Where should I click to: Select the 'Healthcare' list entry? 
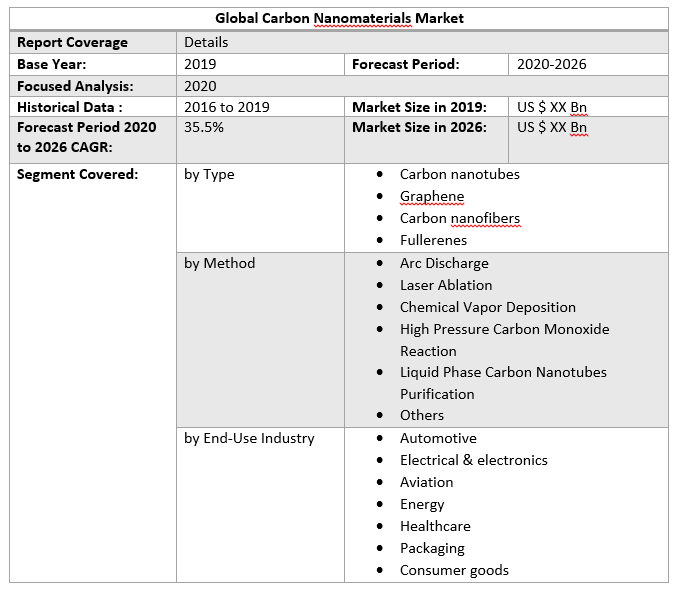[x=435, y=526]
